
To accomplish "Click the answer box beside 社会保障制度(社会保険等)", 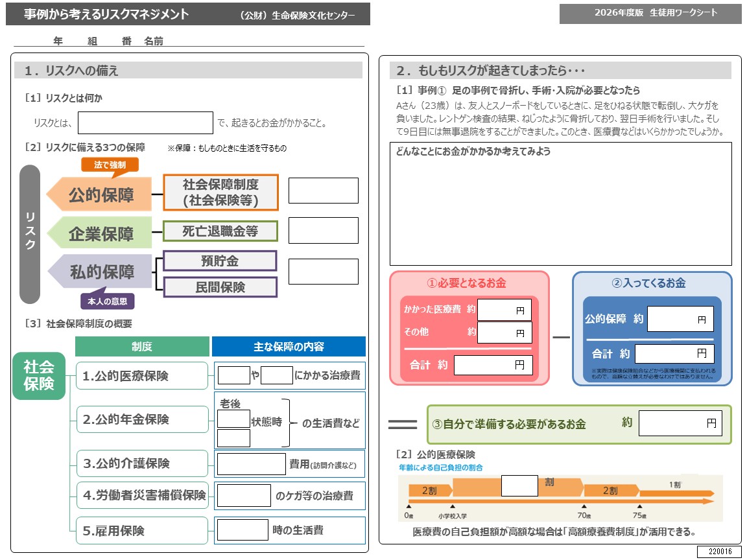I will tap(323, 191).
